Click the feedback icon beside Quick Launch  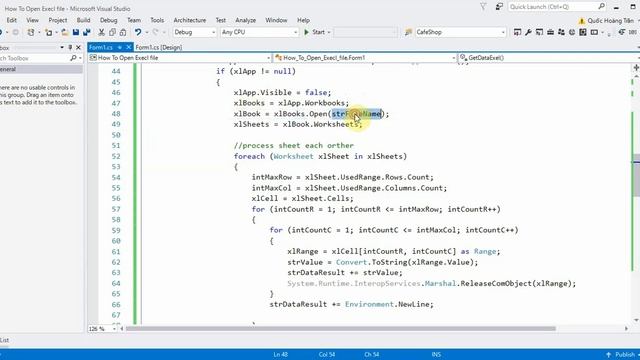tap(499, 7)
